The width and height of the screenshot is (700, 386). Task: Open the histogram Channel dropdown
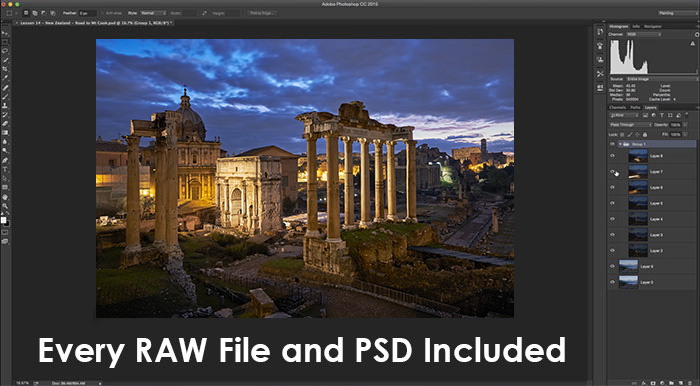pyautogui.click(x=644, y=34)
